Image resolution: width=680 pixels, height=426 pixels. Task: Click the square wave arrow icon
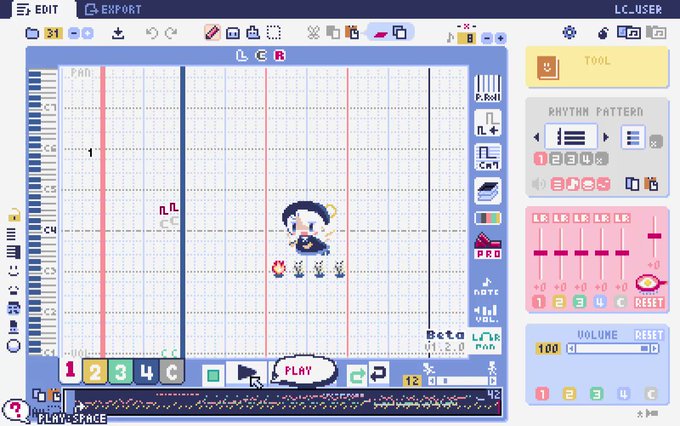coord(487,123)
